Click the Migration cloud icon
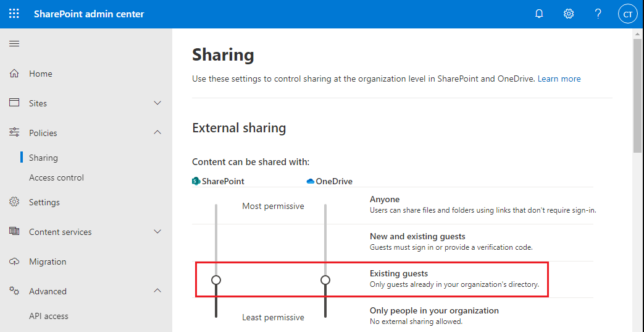Screen dimensions: 644x332 tap(14, 262)
